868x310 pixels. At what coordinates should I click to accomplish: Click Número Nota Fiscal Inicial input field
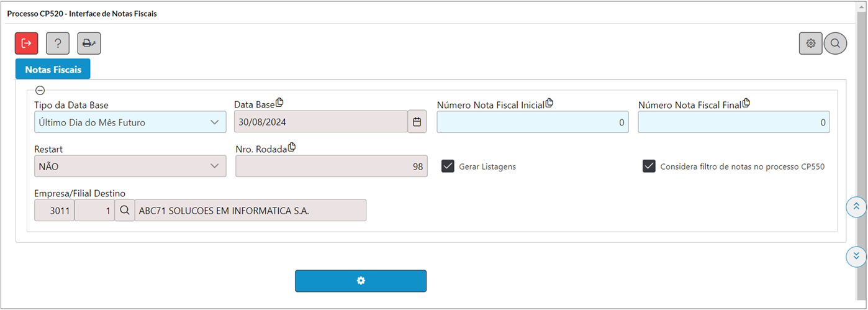tap(533, 122)
